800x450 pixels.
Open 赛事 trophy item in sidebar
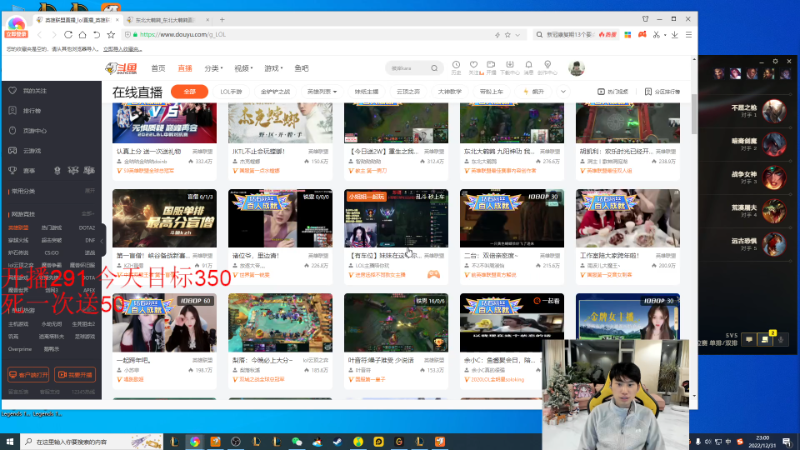pos(13,170)
